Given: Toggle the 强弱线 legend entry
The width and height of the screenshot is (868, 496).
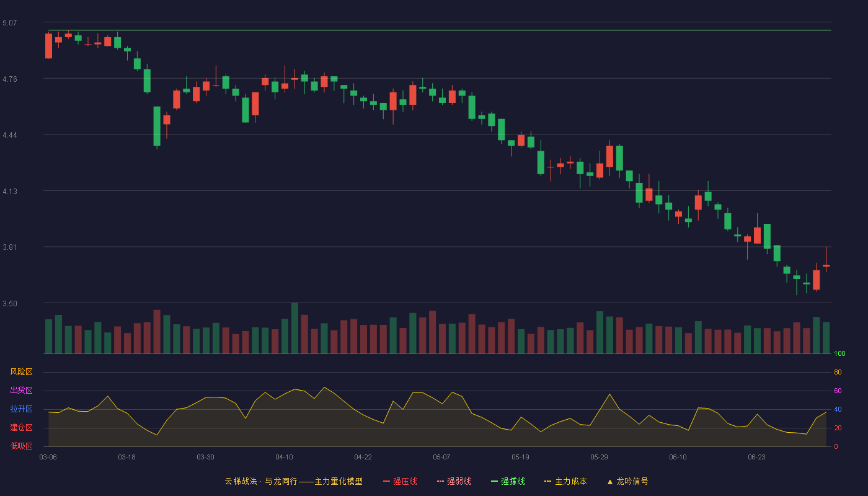Looking at the screenshot, I should pyautogui.click(x=454, y=481).
